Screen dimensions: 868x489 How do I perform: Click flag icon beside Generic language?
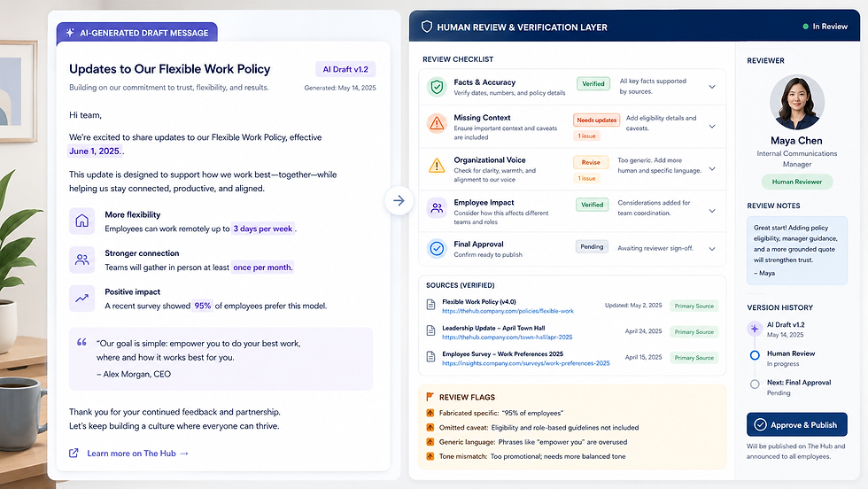[430, 441]
